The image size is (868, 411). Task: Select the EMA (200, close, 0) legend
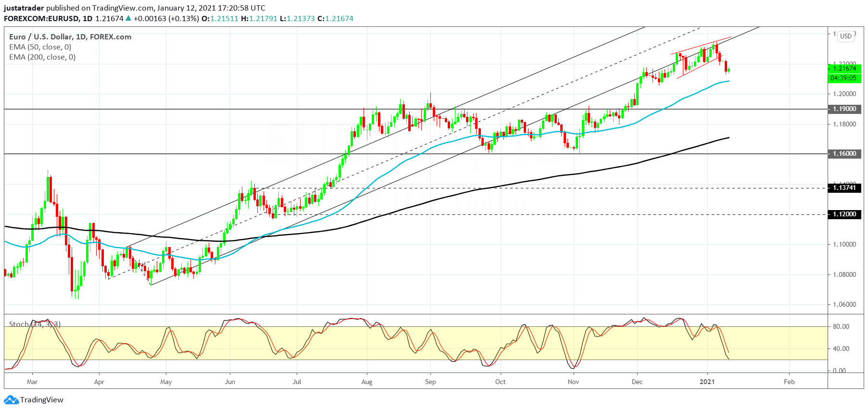coord(42,57)
